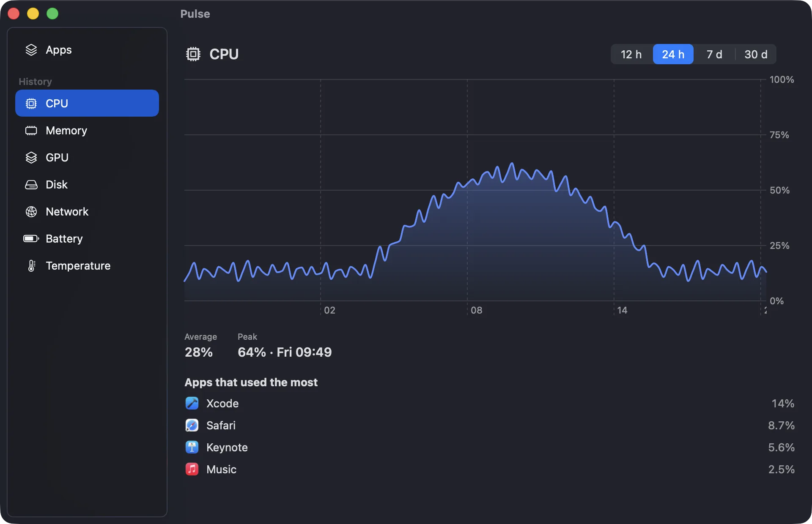Open the Network history view
Viewport: 812px width, 524px height.
(87, 212)
